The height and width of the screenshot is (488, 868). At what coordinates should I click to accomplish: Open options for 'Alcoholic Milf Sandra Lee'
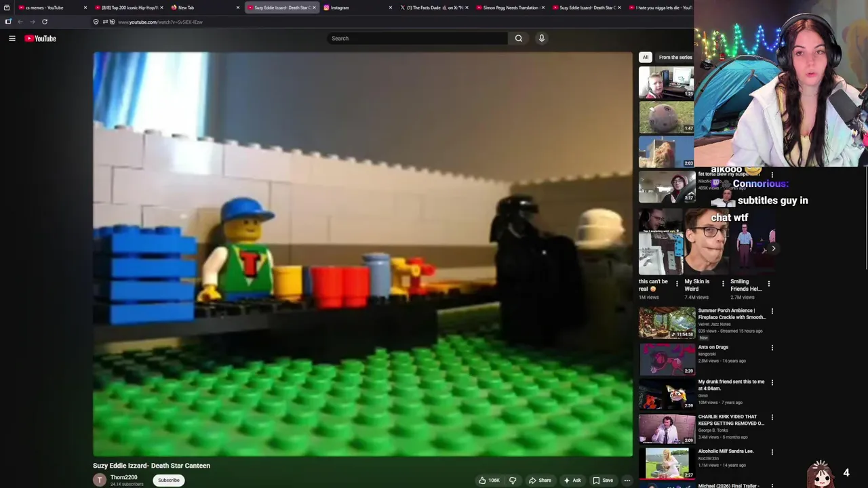pos(772,452)
